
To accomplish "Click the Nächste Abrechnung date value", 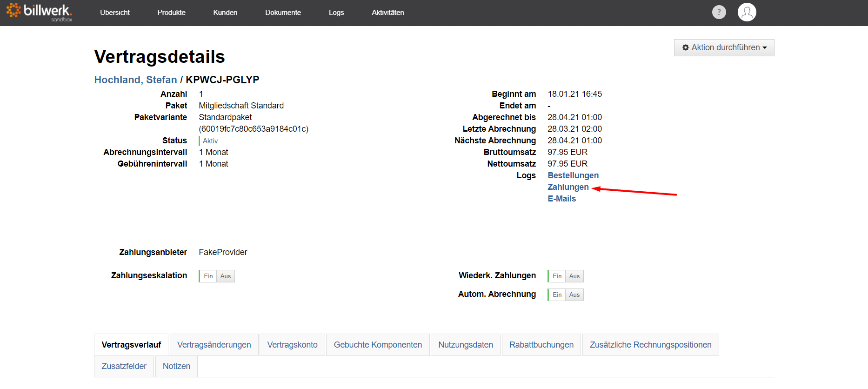I will pos(574,141).
